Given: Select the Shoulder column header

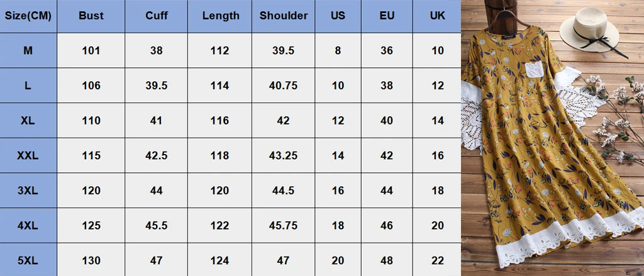Looking at the screenshot, I should click(x=284, y=16).
